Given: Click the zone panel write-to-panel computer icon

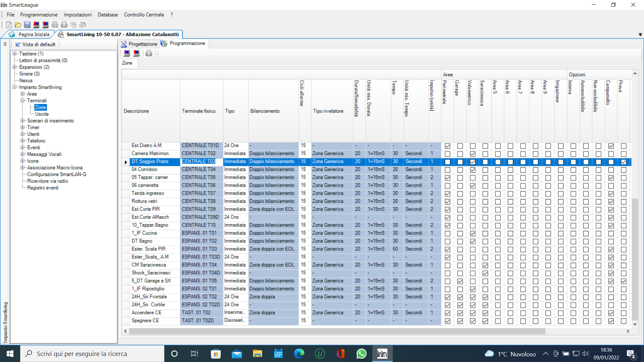Looking at the screenshot, I should pos(136,53).
